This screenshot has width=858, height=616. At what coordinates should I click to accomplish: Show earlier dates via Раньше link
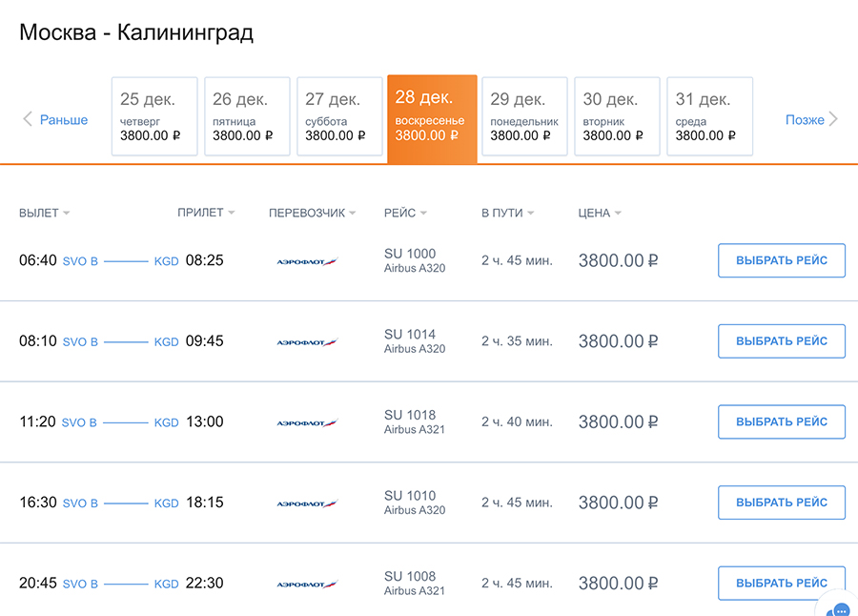pyautogui.click(x=64, y=120)
